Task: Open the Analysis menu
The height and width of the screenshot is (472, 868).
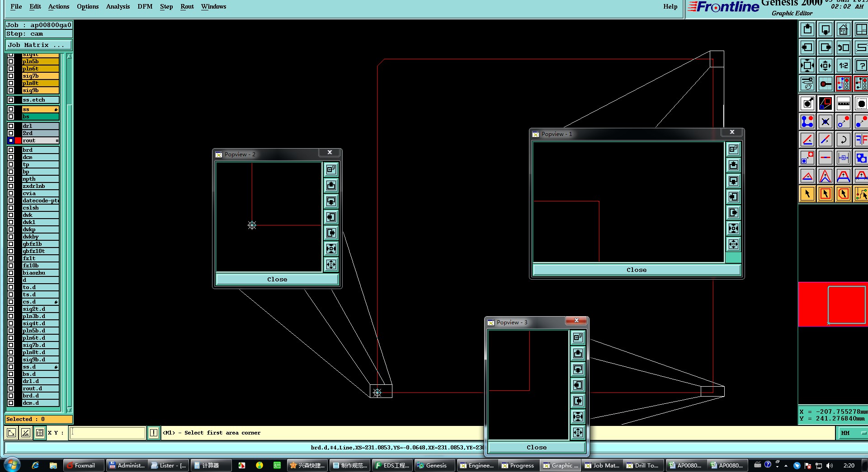Action: point(118,6)
